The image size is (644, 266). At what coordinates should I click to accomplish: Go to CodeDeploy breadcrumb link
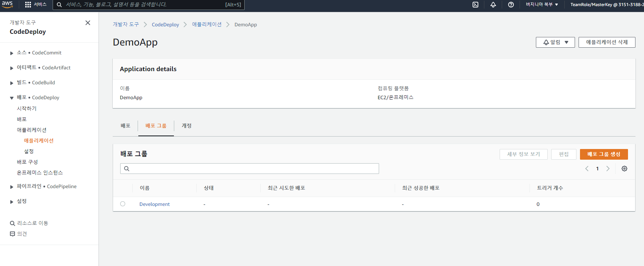[165, 25]
